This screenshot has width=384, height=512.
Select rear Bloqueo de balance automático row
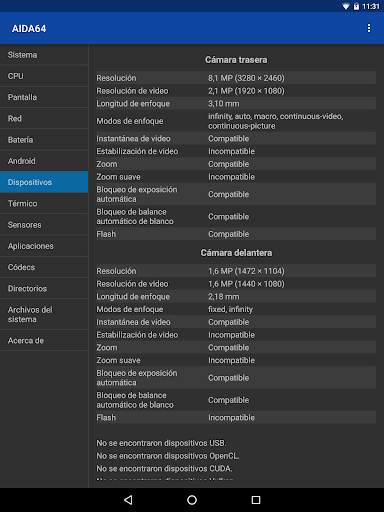(x=236, y=216)
